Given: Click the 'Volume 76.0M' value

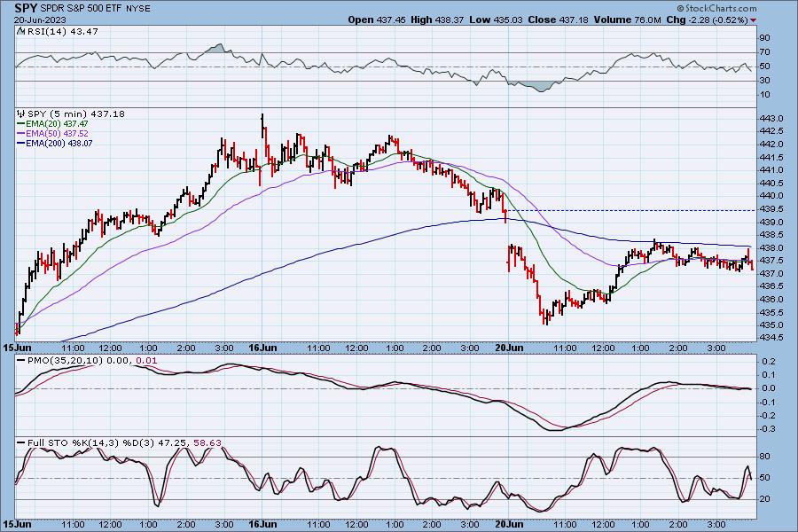Looking at the screenshot, I should pos(627,20).
